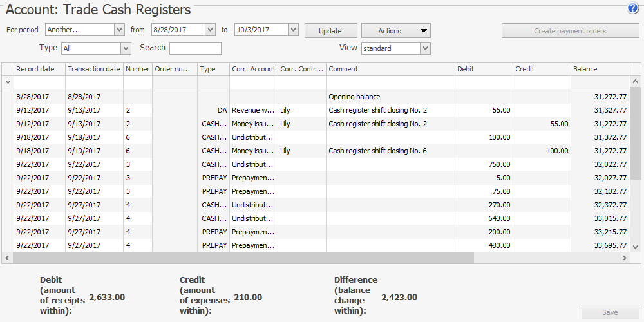644x322 pixels.
Task: Click the Create payment orders button
Action: pos(570,31)
